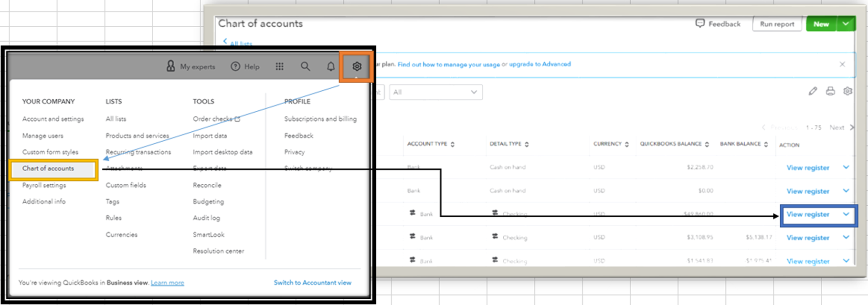Open My experts person icon

pos(170,66)
